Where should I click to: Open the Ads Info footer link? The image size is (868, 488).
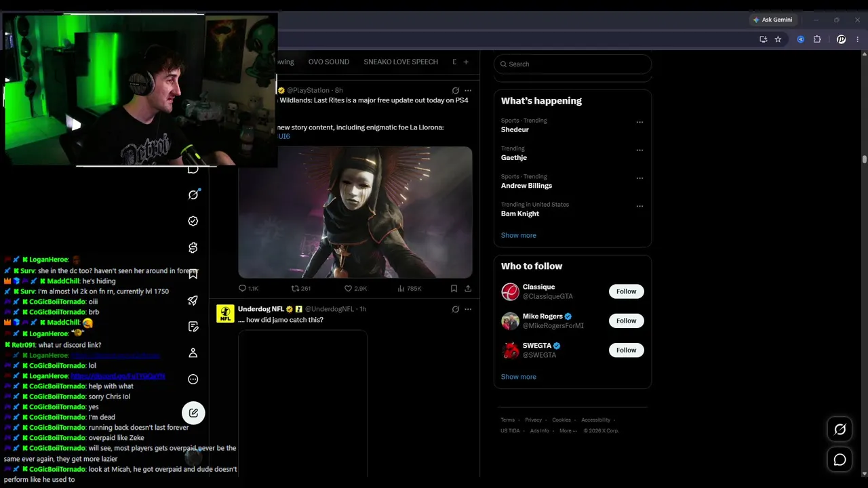(x=540, y=431)
